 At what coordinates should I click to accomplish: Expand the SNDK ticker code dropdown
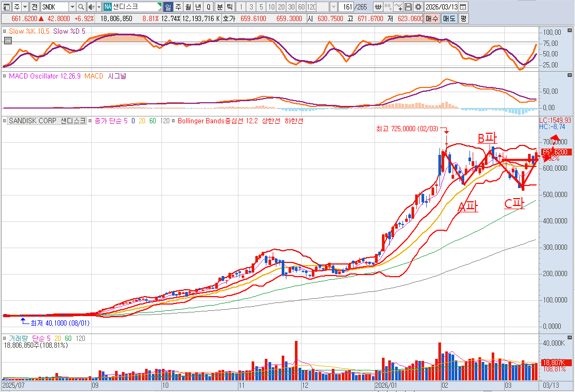(x=72, y=7)
